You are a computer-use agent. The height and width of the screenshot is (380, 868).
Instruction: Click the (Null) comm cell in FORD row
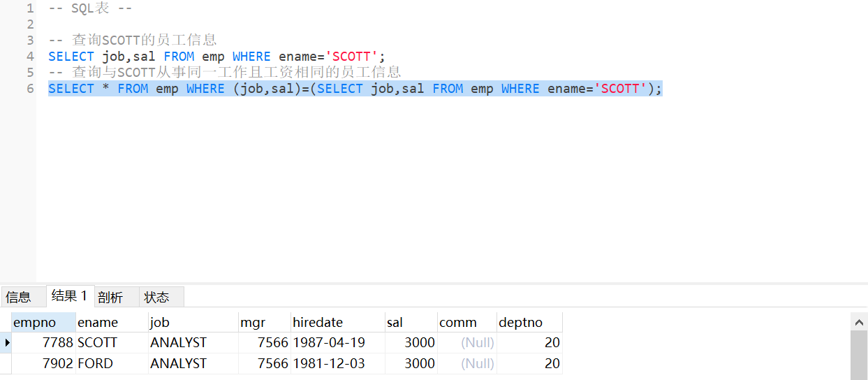(466, 364)
